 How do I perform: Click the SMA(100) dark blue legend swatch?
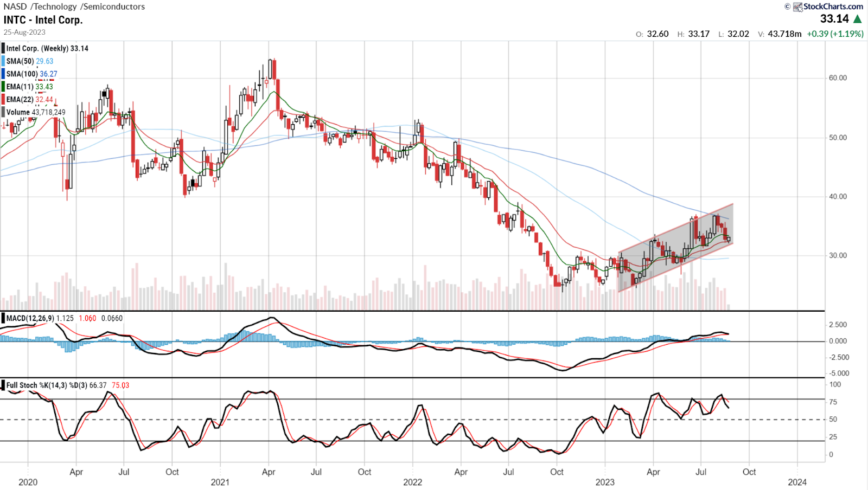point(3,74)
